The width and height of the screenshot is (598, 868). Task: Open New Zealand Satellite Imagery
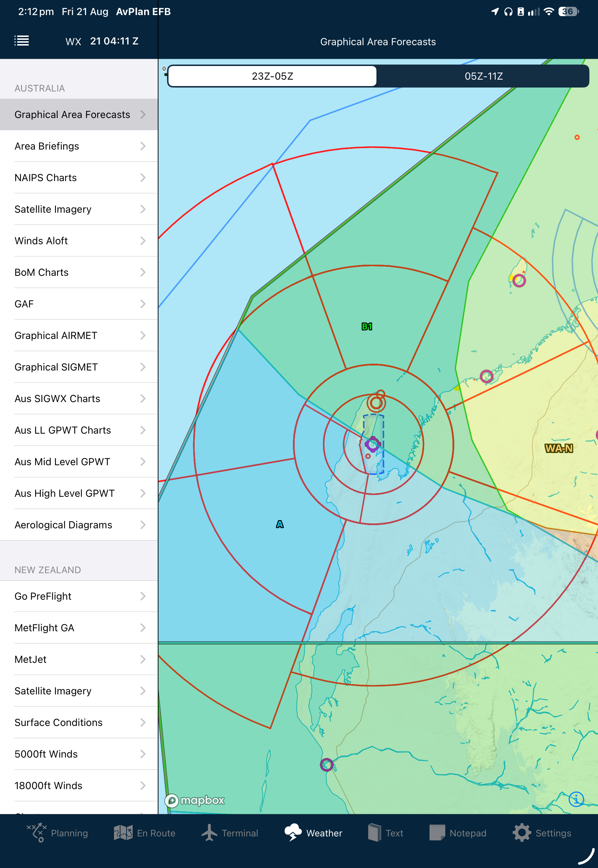(x=79, y=691)
